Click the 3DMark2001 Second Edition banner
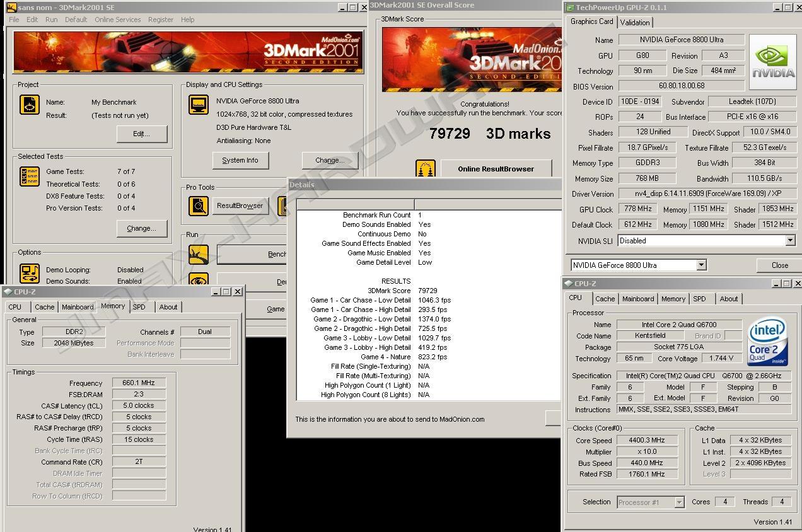 point(188,52)
